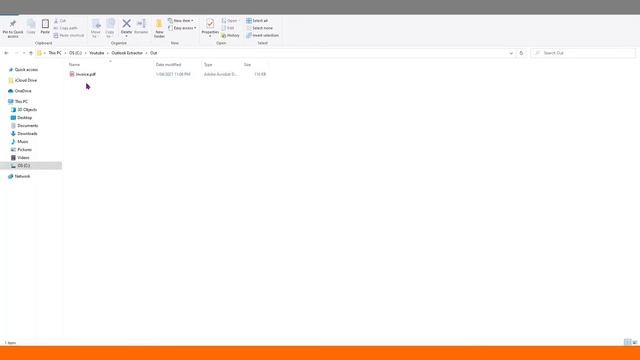Click the Paste ribbon button
Viewport: 640px width, 360px height.
[x=45, y=27]
